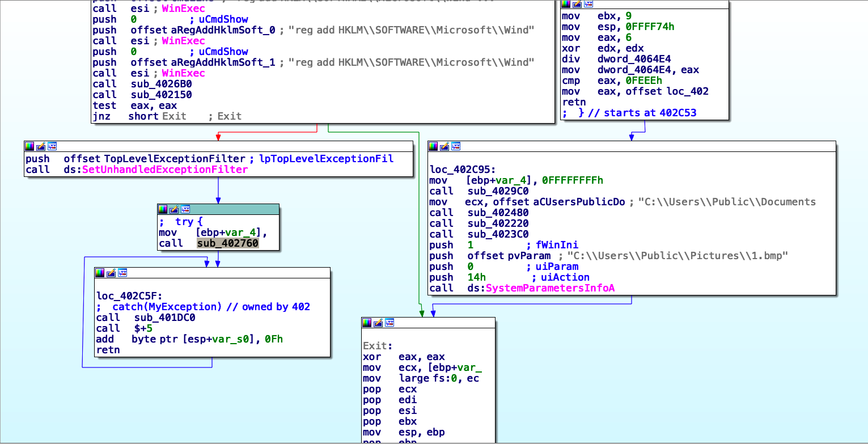
Task: Click node color icon on loc_402C5F block
Action: point(100,273)
